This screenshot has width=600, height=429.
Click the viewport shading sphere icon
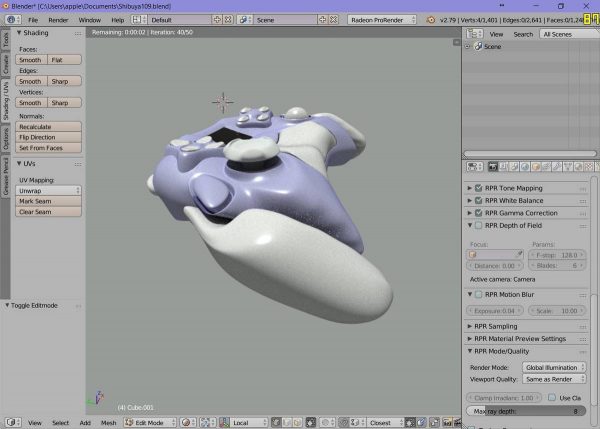187,422
